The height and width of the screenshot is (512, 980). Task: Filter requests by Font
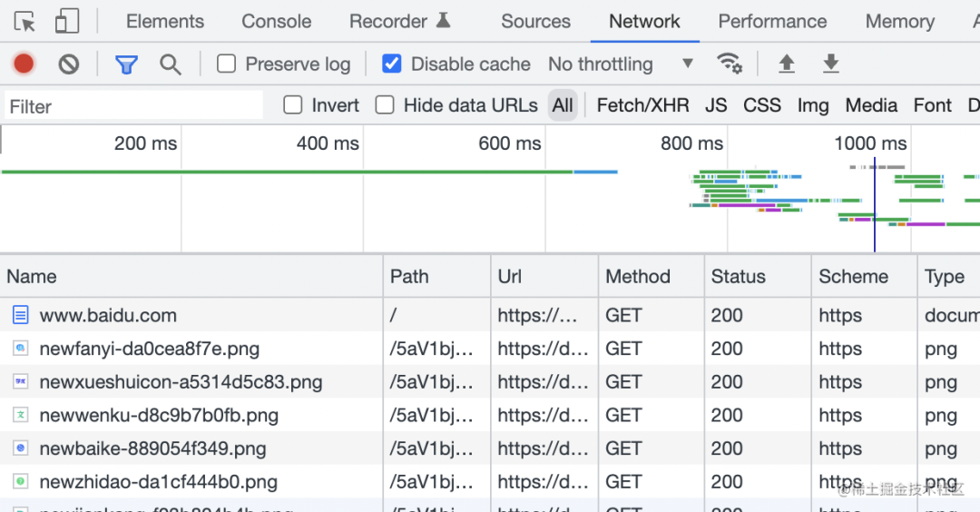pyautogui.click(x=933, y=105)
